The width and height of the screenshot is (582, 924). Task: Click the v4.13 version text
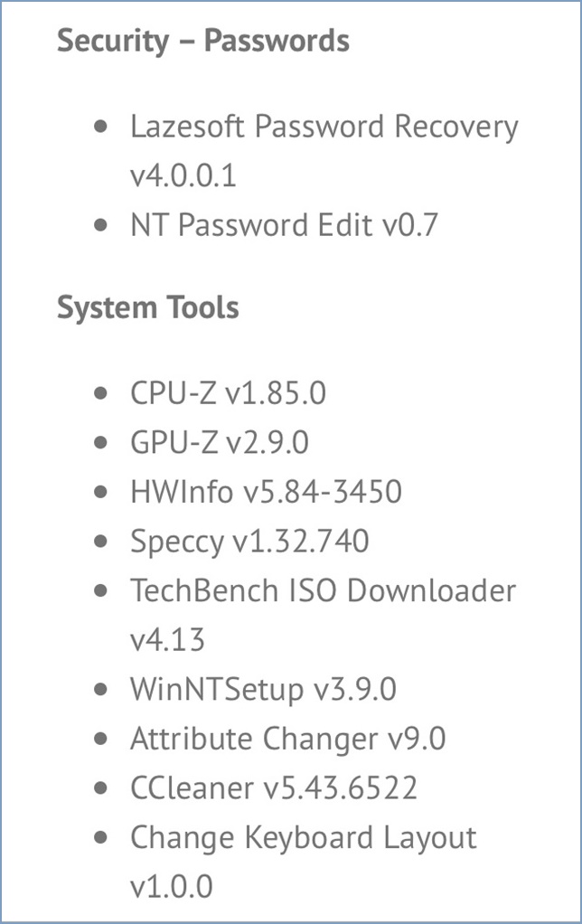tap(167, 640)
